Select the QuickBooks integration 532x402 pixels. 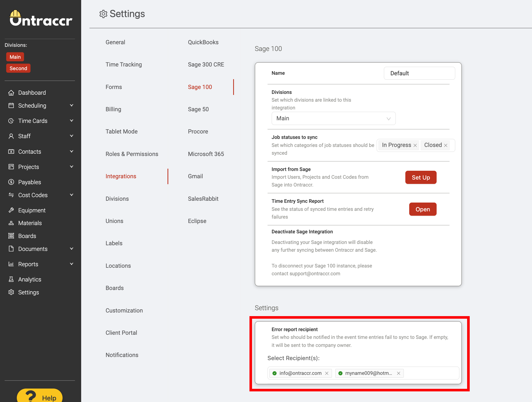point(203,42)
